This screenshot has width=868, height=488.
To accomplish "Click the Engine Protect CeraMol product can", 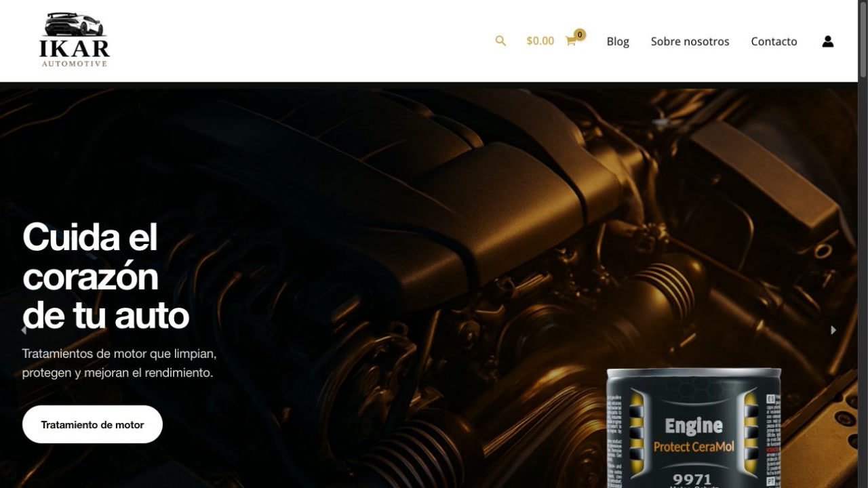I will (694, 428).
